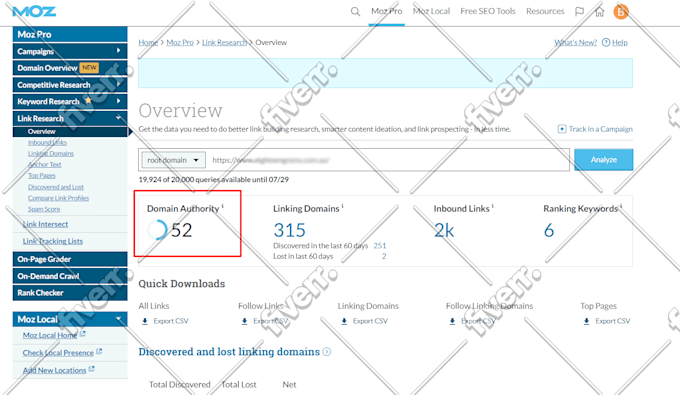
Task: Collapse the Moz Local sidebar section
Action: click(118, 319)
